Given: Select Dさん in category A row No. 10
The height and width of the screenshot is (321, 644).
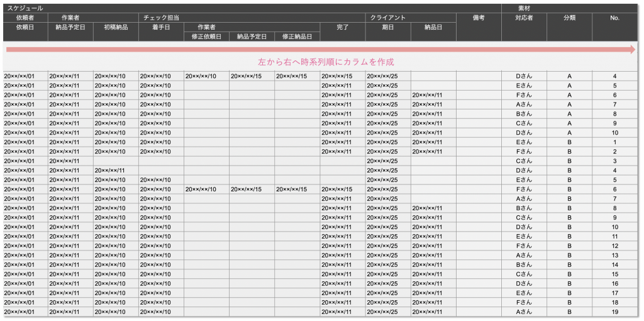Looking at the screenshot, I should (x=524, y=133).
